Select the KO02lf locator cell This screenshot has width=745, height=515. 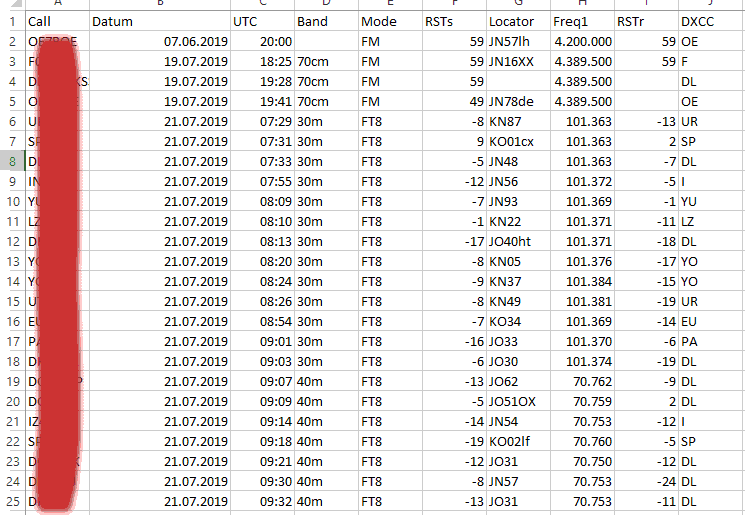point(518,441)
